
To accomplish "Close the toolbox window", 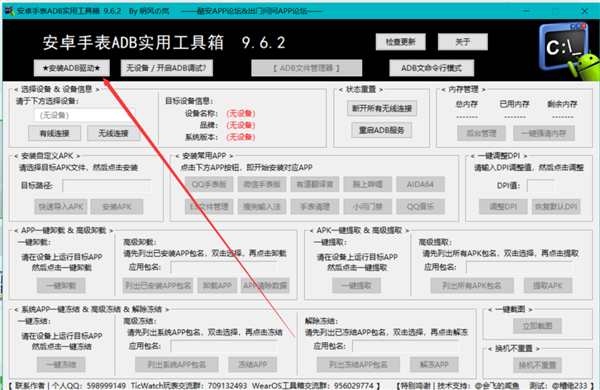I will coord(585,11).
